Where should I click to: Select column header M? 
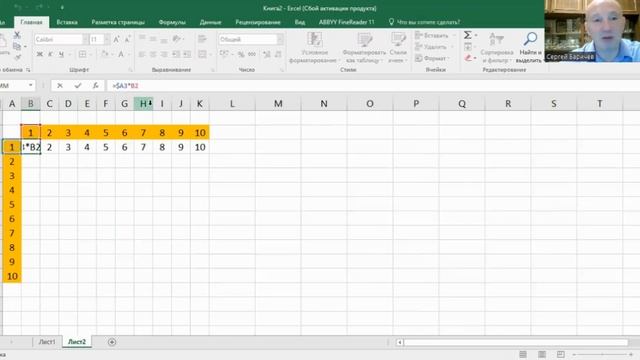click(x=278, y=104)
